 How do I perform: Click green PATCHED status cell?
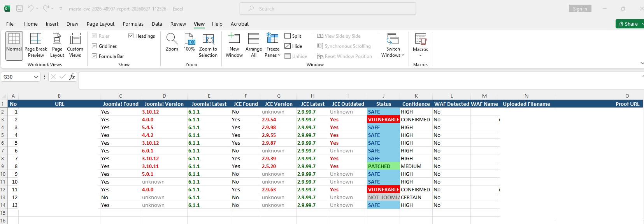tap(383, 166)
